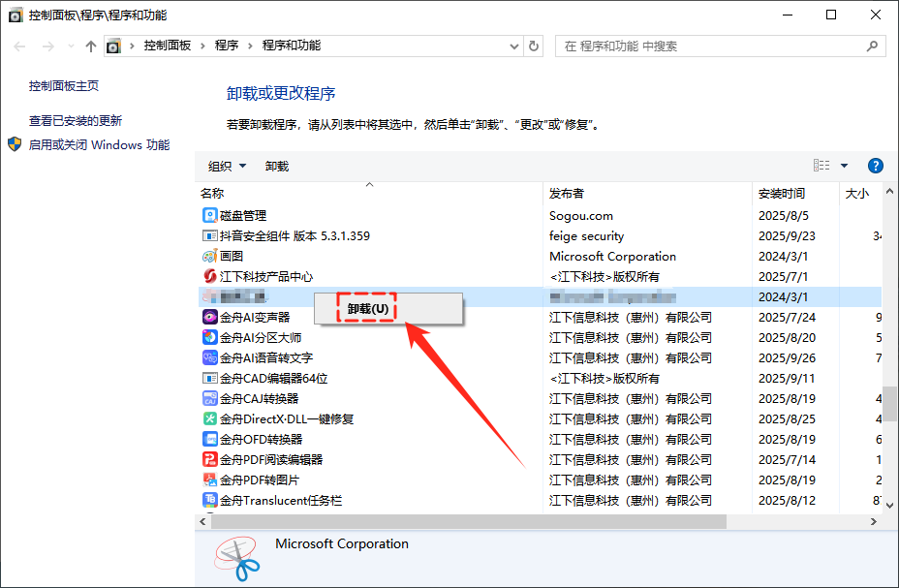The width and height of the screenshot is (899, 588).
Task: Click the 画图 paint icon
Action: click(209, 257)
